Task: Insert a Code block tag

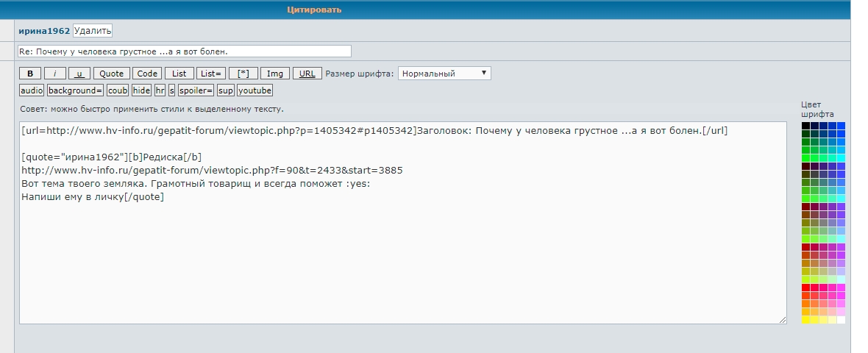Action: (147, 74)
